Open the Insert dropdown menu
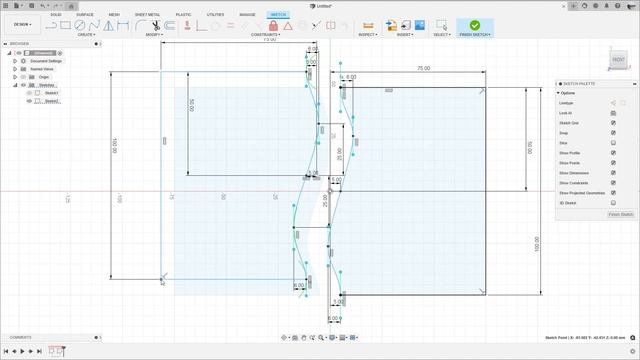640x360 pixels. pyautogui.click(x=405, y=35)
